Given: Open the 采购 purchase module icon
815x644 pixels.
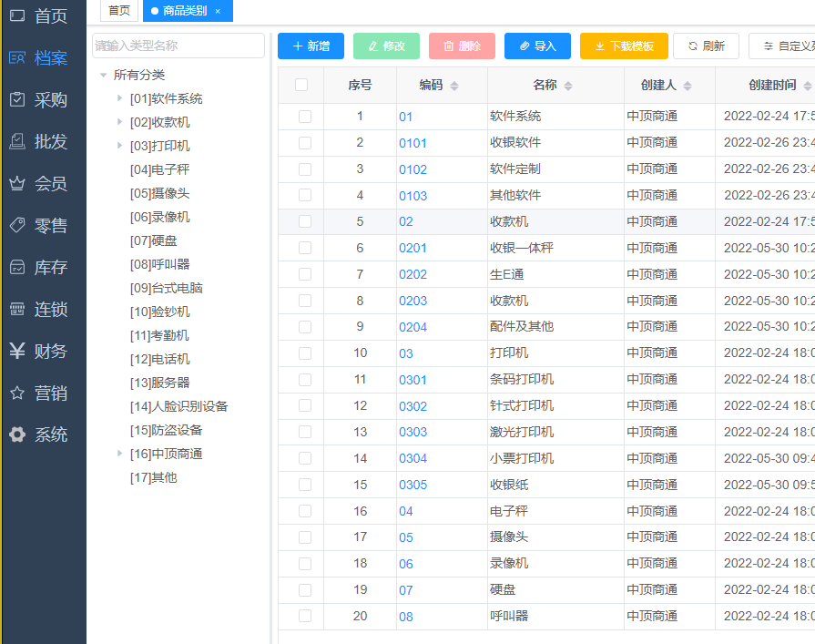Looking at the screenshot, I should click(x=17, y=100).
